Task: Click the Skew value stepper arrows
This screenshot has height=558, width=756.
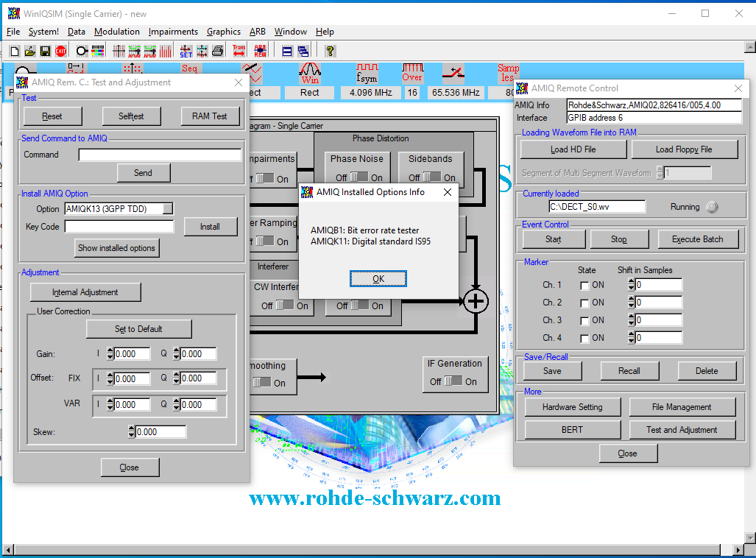Action: [132, 431]
